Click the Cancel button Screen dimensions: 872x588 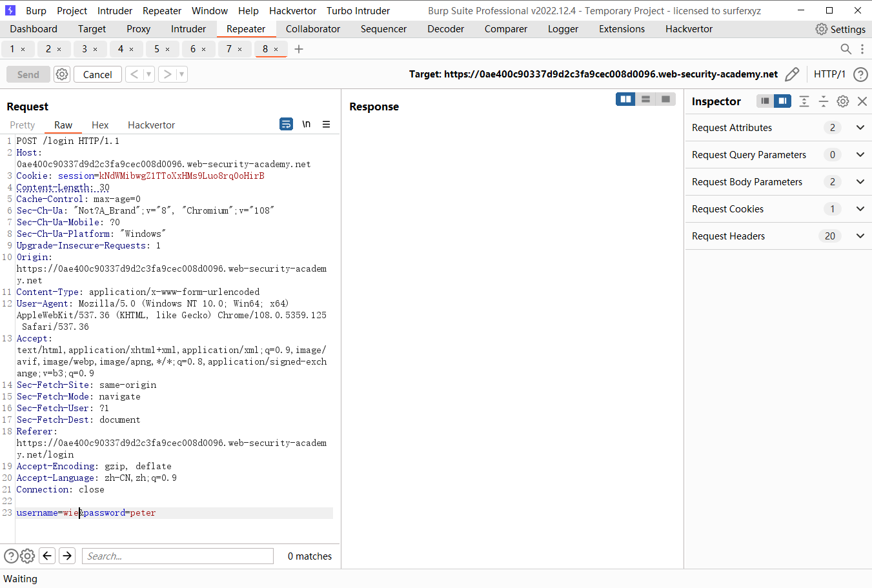(x=97, y=74)
